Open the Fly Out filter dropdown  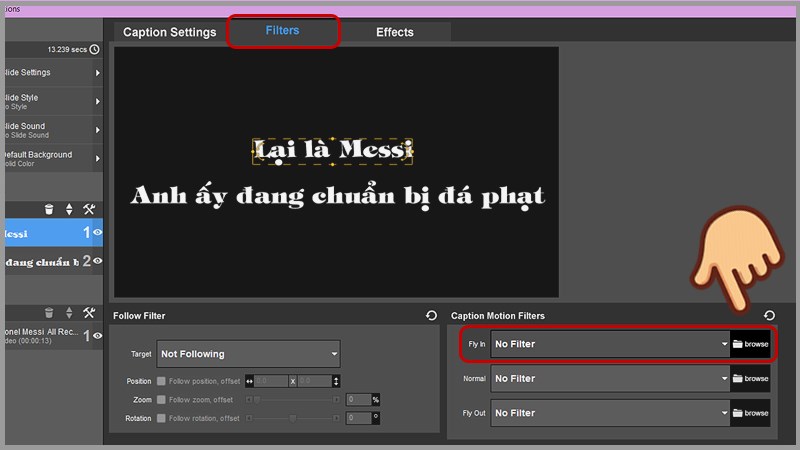[610, 413]
